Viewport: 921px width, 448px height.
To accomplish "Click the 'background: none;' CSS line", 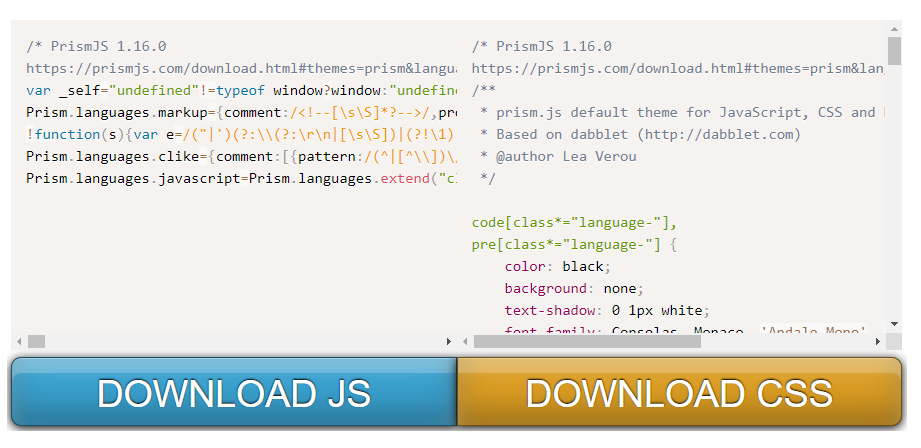I will (574, 289).
